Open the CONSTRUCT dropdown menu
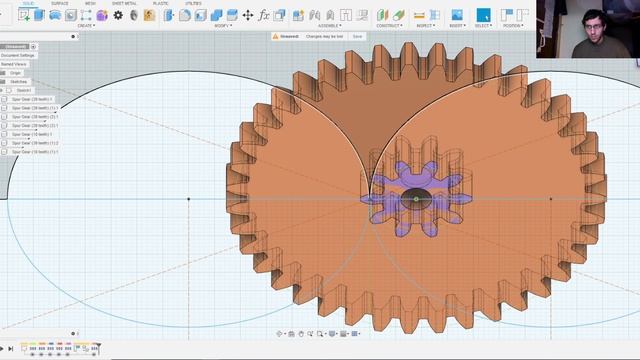The height and width of the screenshot is (360, 640). pyautogui.click(x=389, y=26)
